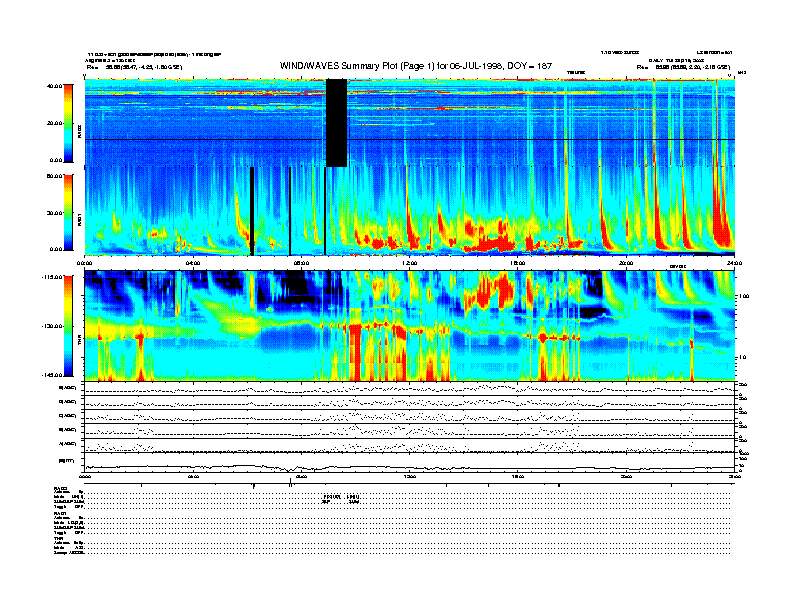Click the 20:00 tick label below RAD1 spectrogram

click(626, 263)
